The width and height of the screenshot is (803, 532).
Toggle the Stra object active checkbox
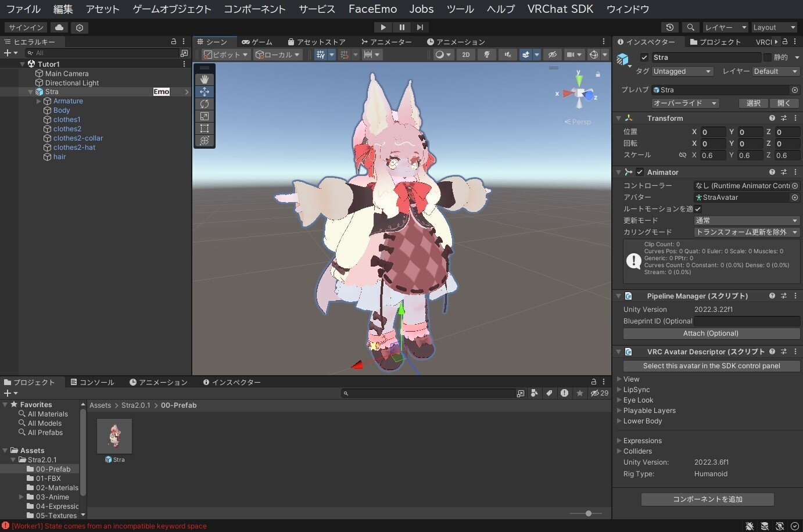tap(644, 57)
